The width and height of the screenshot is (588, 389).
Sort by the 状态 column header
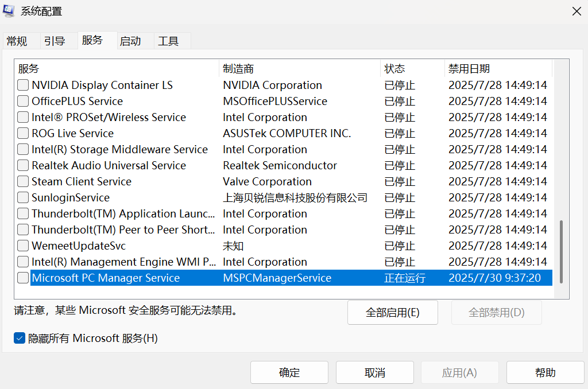(x=412, y=69)
